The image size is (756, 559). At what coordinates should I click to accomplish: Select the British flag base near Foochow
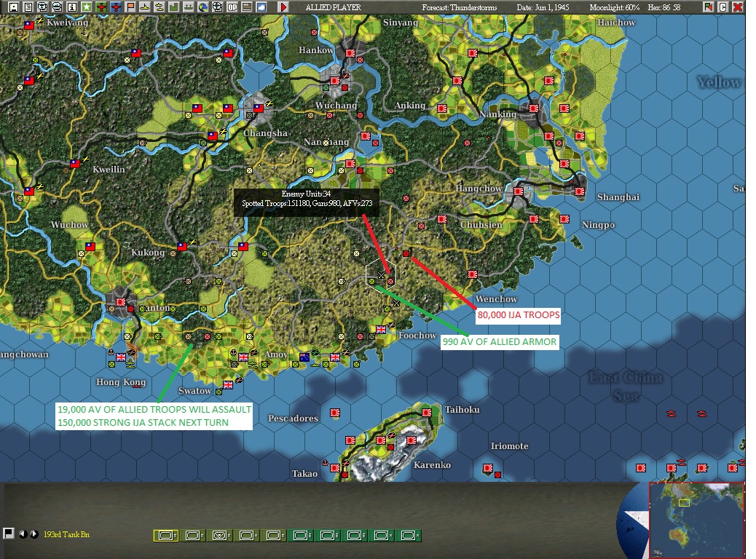pyautogui.click(x=381, y=330)
